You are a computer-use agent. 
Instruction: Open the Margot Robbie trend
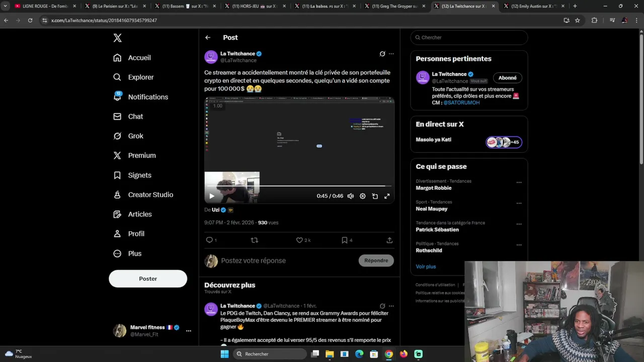[434, 188]
